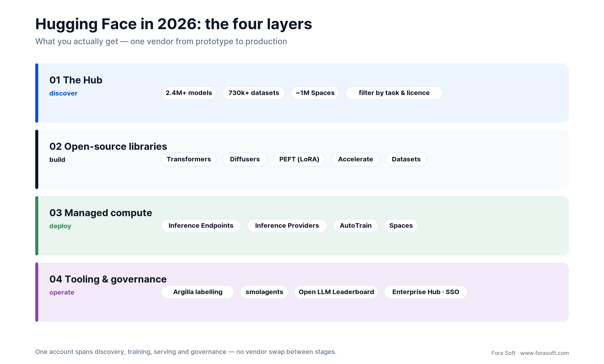
Task: Click the Transformers library pill
Action: tap(189, 159)
